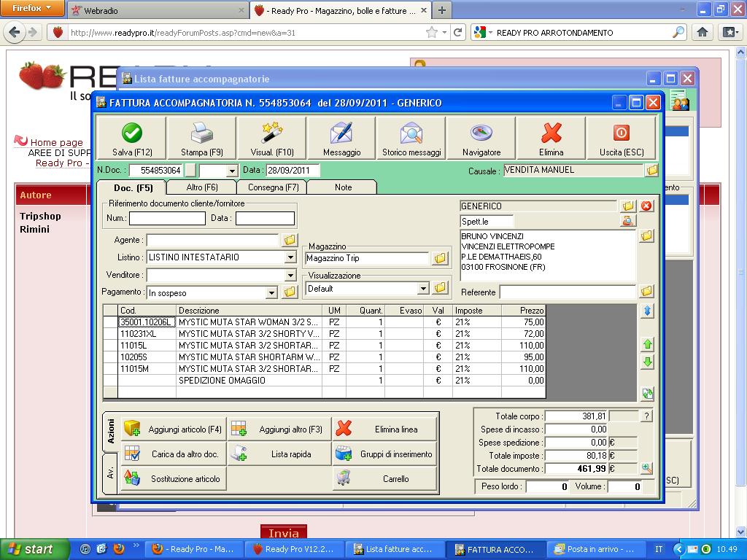Click the Messaggio envelope icon
747x560 pixels.
tap(341, 133)
